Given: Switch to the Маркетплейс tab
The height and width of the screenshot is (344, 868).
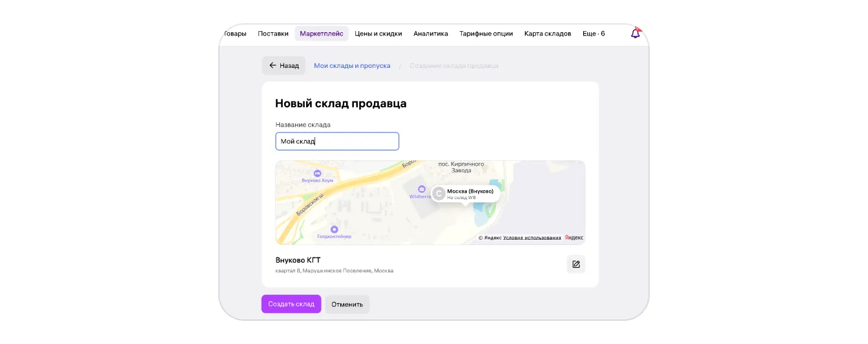Looking at the screenshot, I should 321,34.
